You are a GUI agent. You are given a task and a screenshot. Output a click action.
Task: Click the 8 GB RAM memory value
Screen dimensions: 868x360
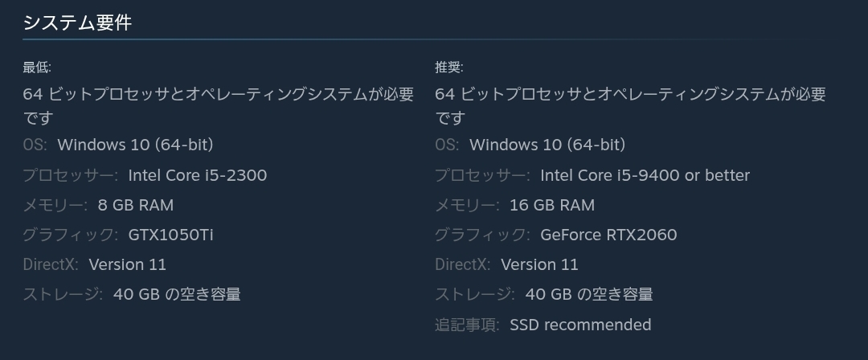(136, 205)
